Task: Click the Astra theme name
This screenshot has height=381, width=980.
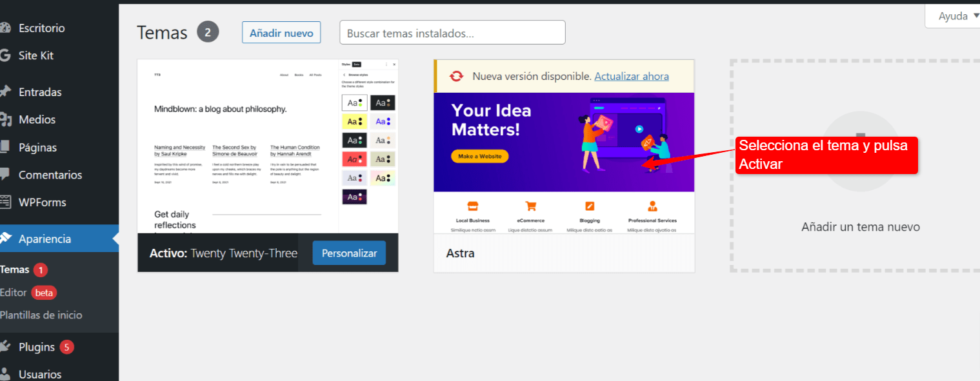Action: point(461,253)
